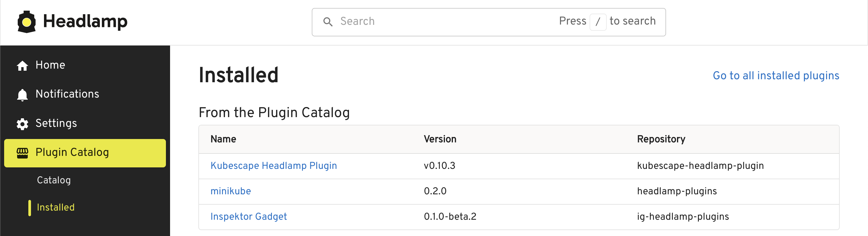Click the Headlamp logo icon
The width and height of the screenshot is (868, 236).
pos(26,22)
